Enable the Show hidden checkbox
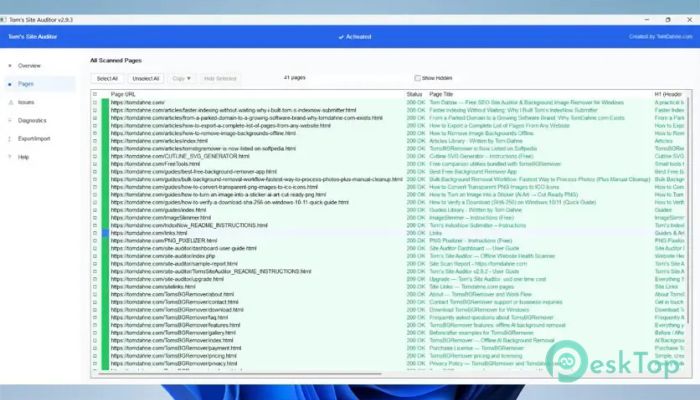Image resolution: width=700 pixels, height=400 pixels. 417,78
